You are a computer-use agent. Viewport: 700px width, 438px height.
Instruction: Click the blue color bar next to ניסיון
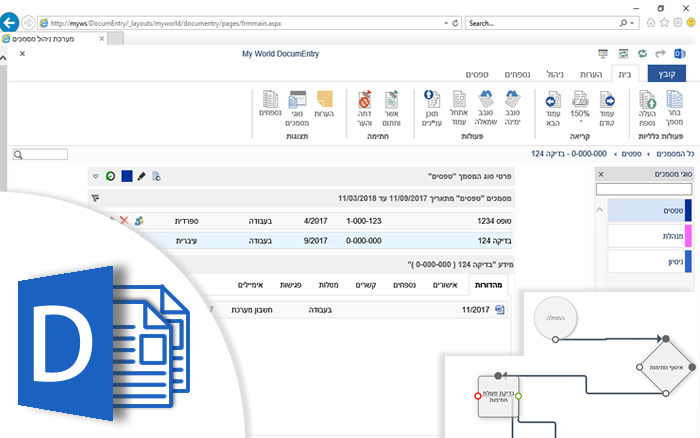click(x=688, y=261)
